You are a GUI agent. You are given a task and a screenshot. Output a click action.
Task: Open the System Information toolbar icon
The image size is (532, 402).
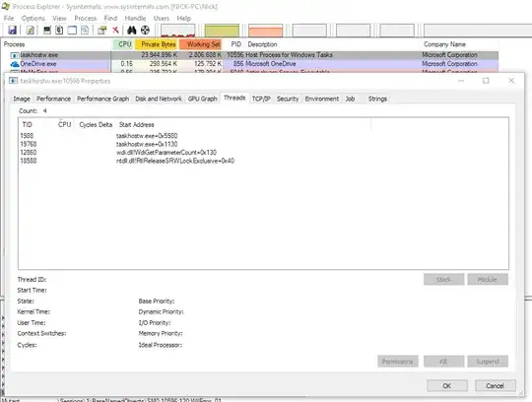[x=47, y=31]
